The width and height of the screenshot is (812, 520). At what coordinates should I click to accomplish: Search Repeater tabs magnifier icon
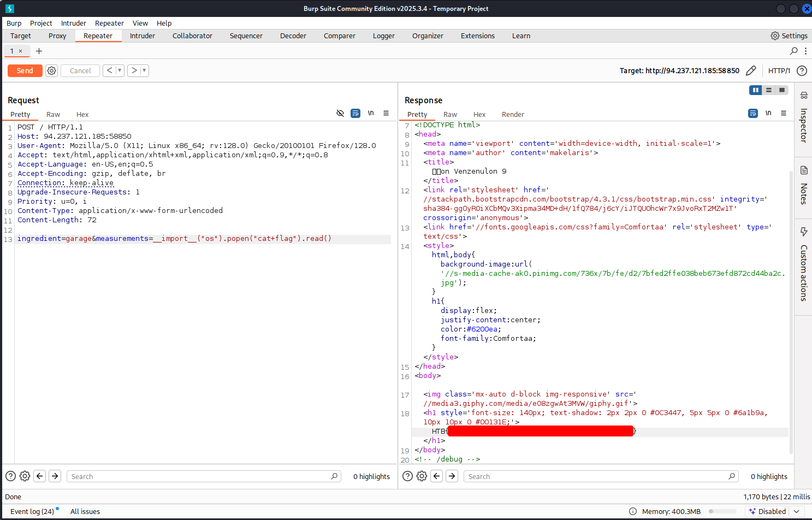point(794,51)
